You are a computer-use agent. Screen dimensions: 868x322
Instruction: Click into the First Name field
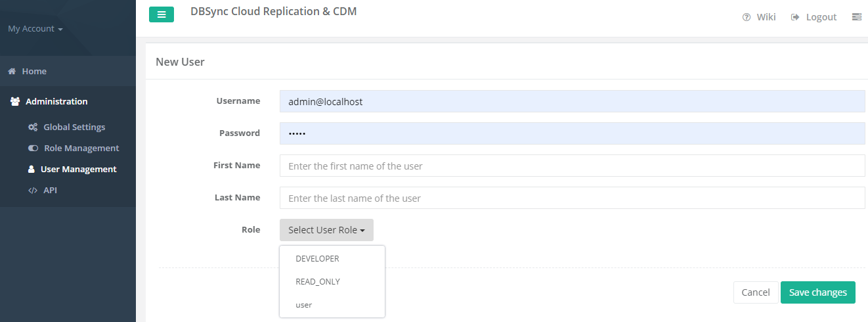tap(572, 166)
